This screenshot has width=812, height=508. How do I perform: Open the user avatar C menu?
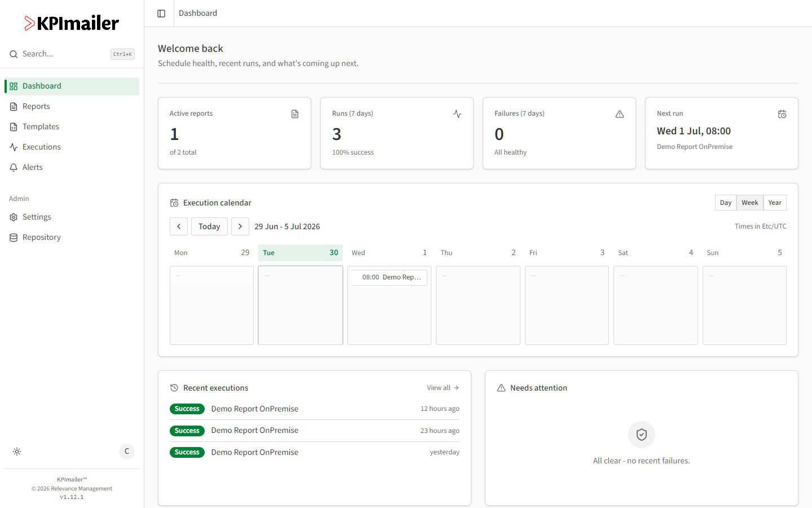click(x=127, y=451)
